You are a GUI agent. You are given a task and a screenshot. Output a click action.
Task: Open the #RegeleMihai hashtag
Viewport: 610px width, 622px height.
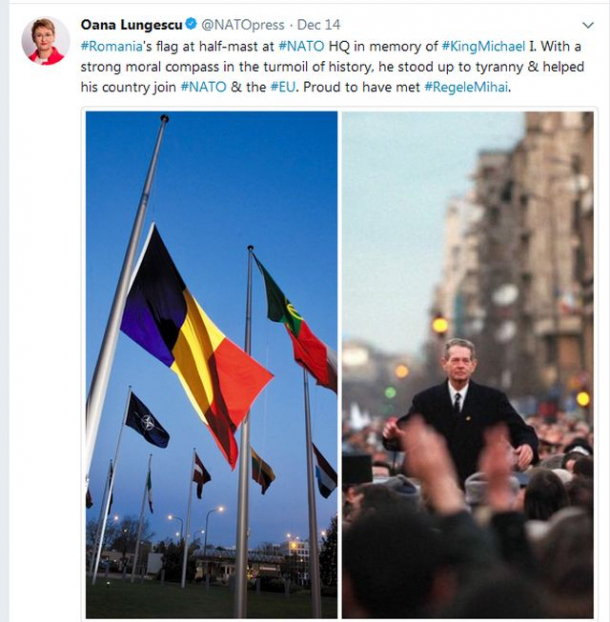click(466, 87)
